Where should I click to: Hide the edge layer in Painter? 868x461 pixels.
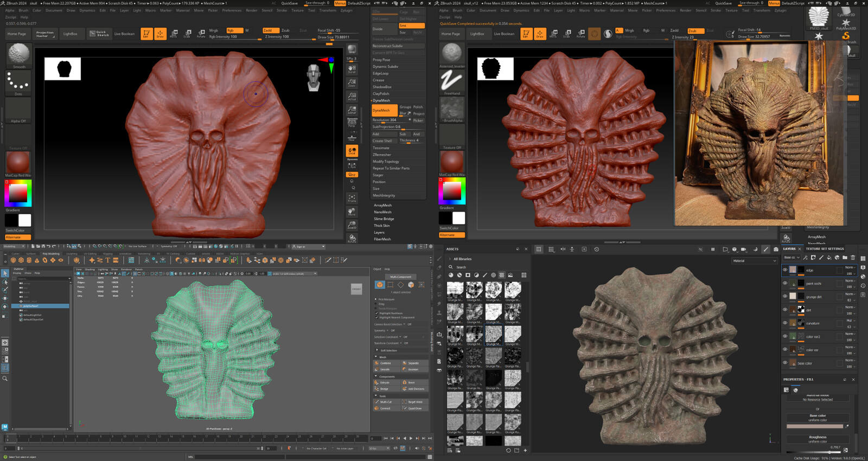[x=785, y=270]
